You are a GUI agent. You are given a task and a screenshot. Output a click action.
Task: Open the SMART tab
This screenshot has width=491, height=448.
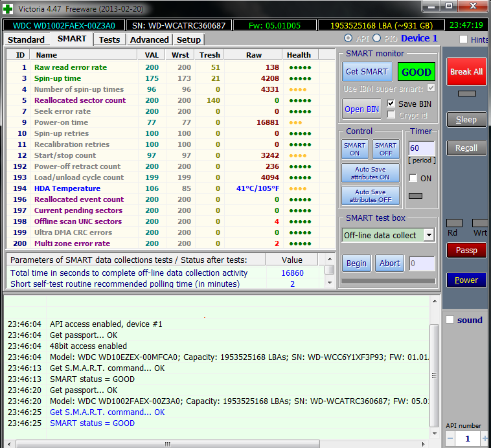pos(72,39)
